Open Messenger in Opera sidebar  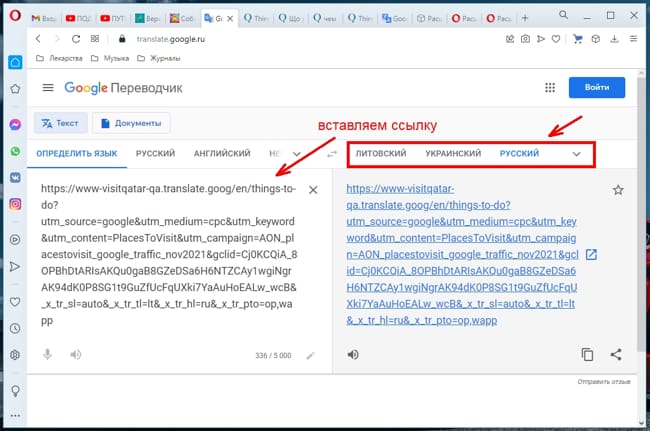click(x=15, y=124)
